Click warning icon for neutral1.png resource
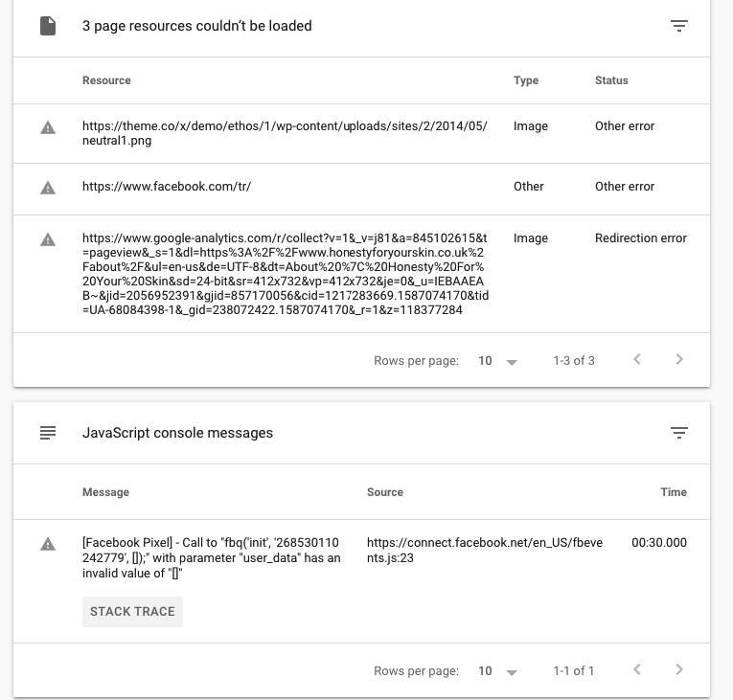The height and width of the screenshot is (700, 733). tap(48, 127)
